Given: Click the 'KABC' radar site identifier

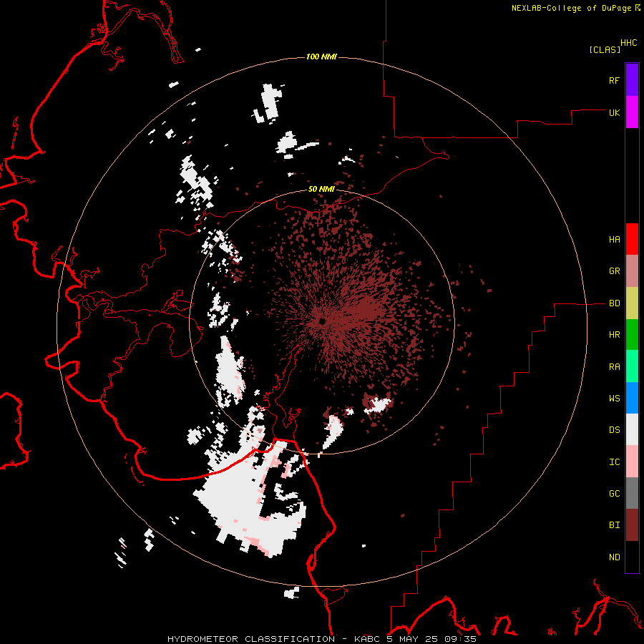Looking at the screenshot, I should 367,639.
